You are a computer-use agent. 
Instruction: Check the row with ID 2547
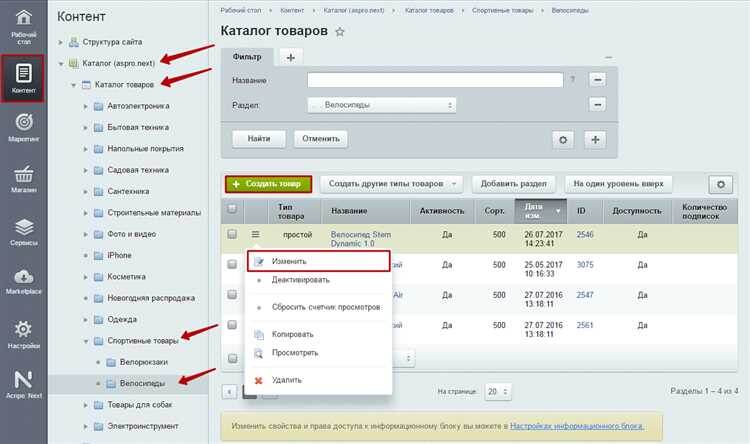tap(232, 295)
